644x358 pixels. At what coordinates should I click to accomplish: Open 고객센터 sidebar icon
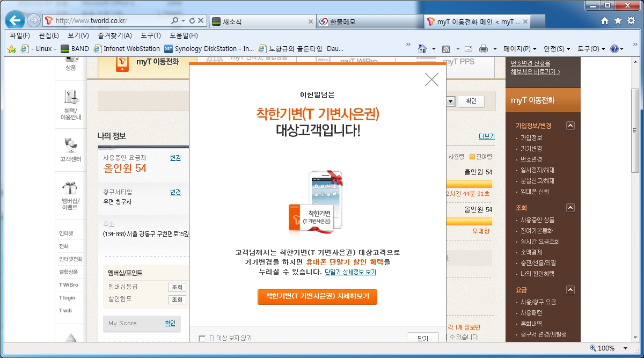point(71,150)
